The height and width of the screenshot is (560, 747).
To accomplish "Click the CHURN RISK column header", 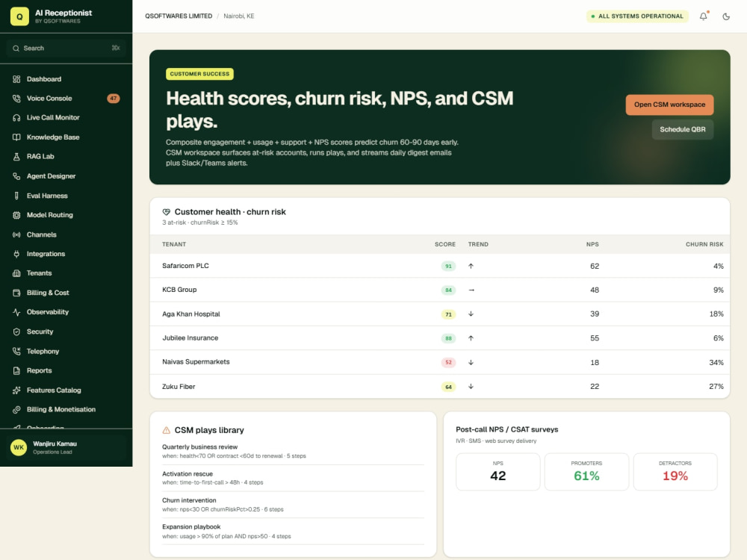I will [x=704, y=244].
